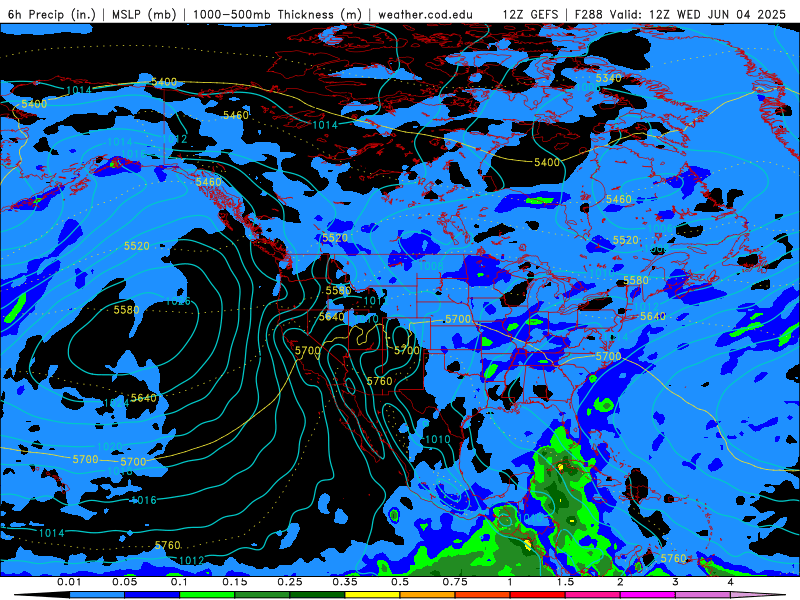This screenshot has height=600, width=800.
Task: Click the '1020' pressure contour label
Action: (x=109, y=447)
